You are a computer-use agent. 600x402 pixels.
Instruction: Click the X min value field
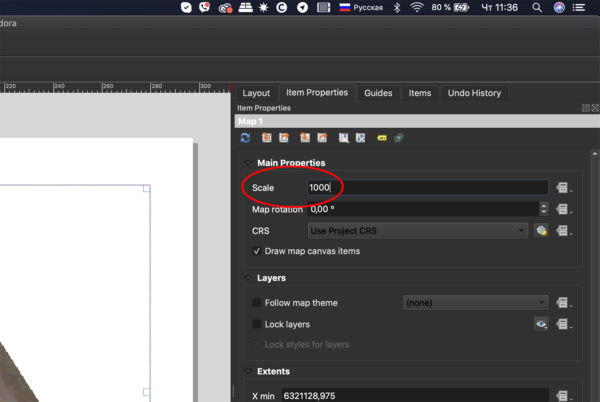point(416,395)
